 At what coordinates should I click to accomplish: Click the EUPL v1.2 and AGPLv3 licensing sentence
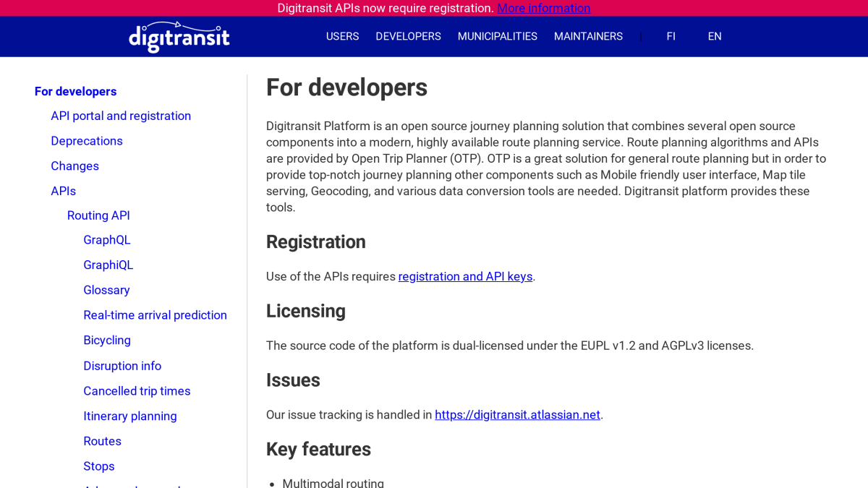coord(510,346)
